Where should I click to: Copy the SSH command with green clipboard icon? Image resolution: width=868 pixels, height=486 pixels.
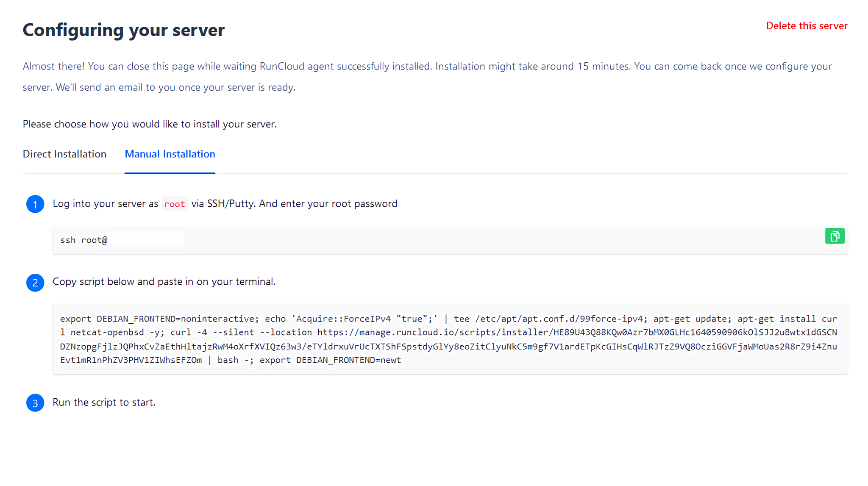coord(835,236)
